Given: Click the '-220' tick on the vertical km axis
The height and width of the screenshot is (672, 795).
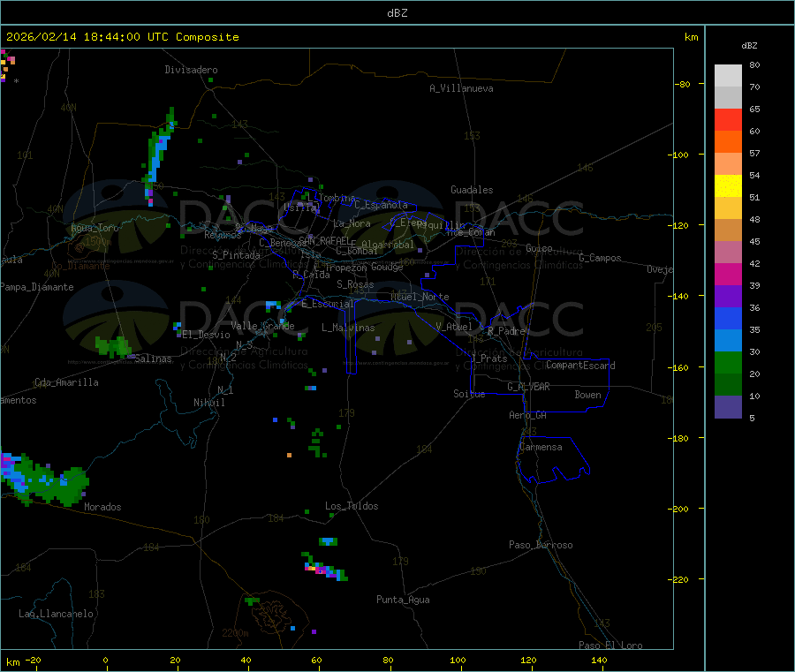Looking at the screenshot, I should [x=678, y=580].
